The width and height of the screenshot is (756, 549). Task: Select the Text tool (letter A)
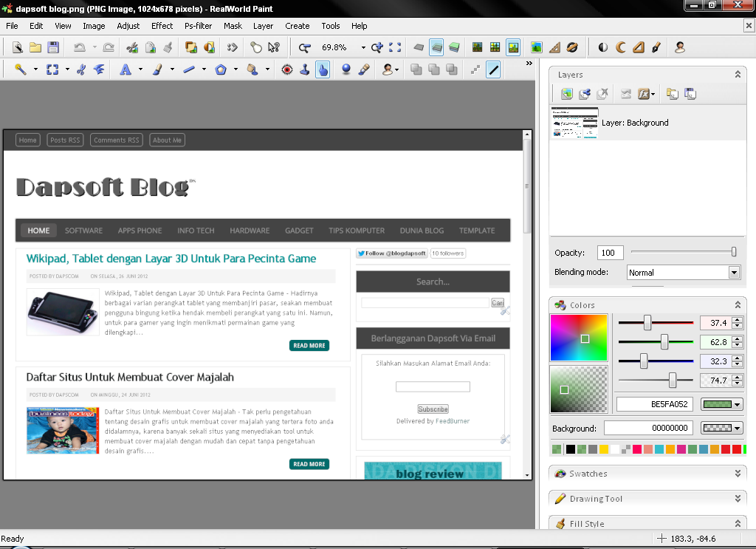pos(126,69)
